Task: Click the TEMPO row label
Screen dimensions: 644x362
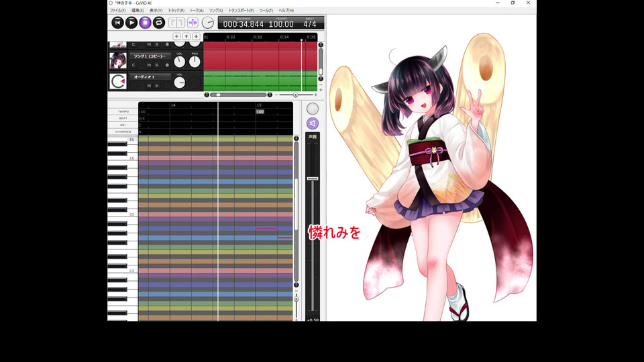Action: click(123, 112)
